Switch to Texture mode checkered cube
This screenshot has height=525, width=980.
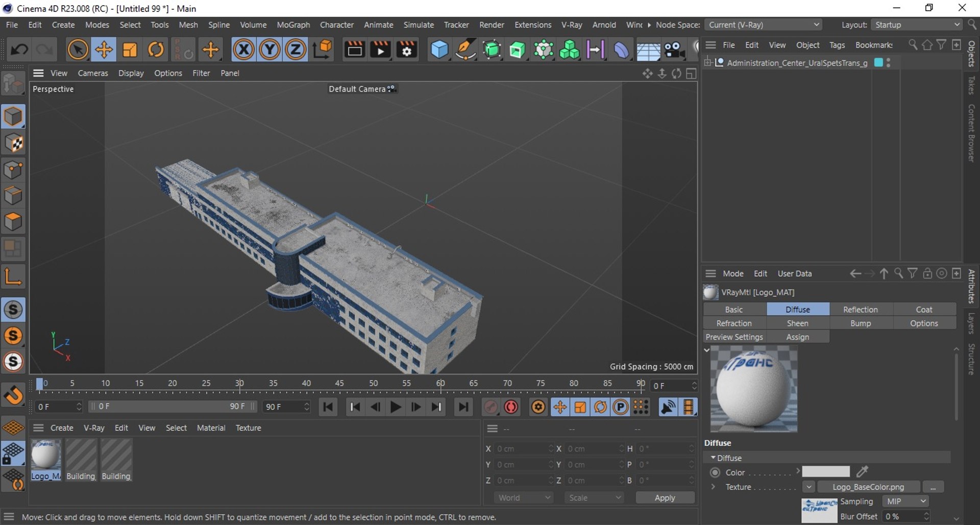[x=13, y=144]
